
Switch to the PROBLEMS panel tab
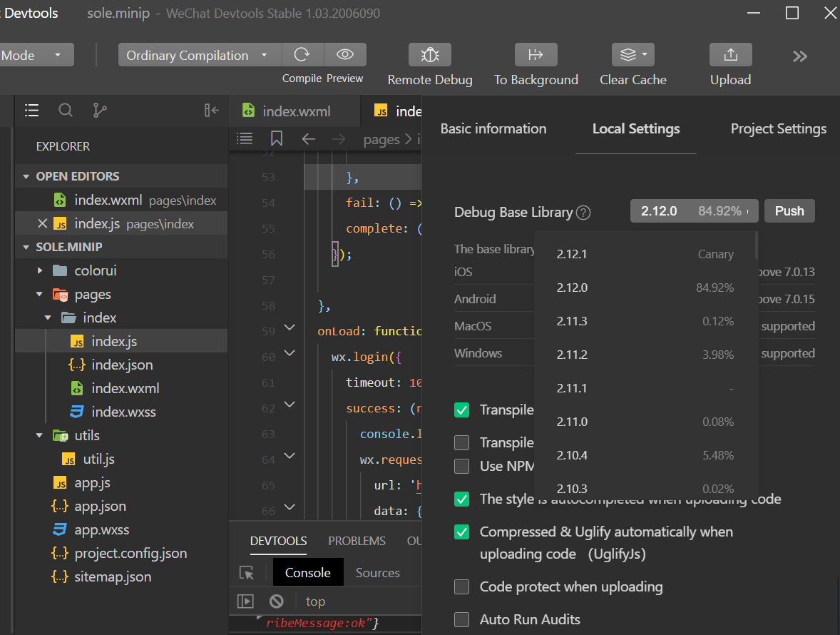pos(357,541)
